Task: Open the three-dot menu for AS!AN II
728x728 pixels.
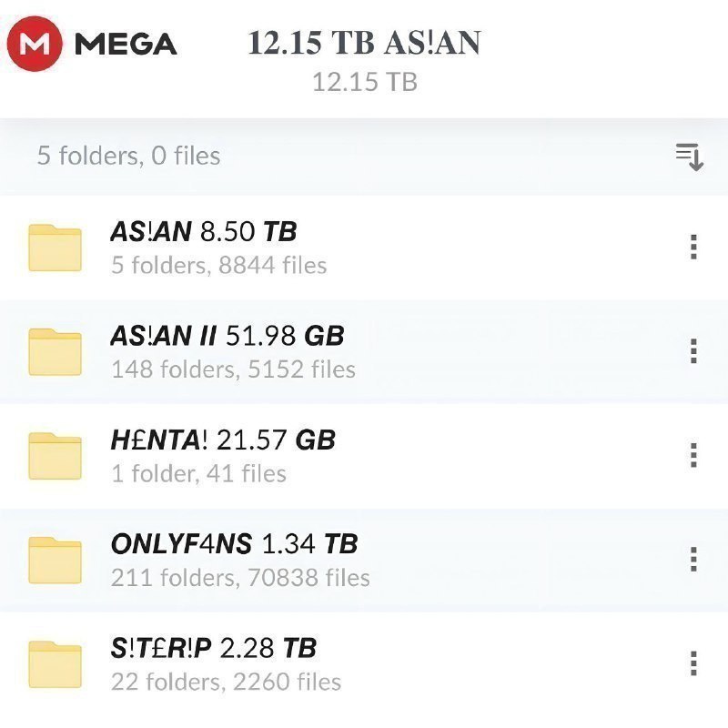Action: [x=693, y=351]
